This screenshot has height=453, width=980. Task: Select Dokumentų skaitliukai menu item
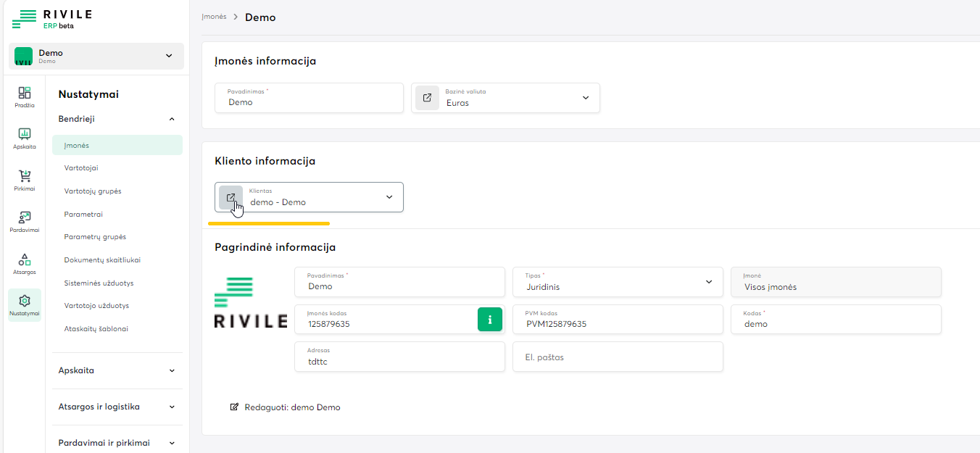click(x=102, y=260)
